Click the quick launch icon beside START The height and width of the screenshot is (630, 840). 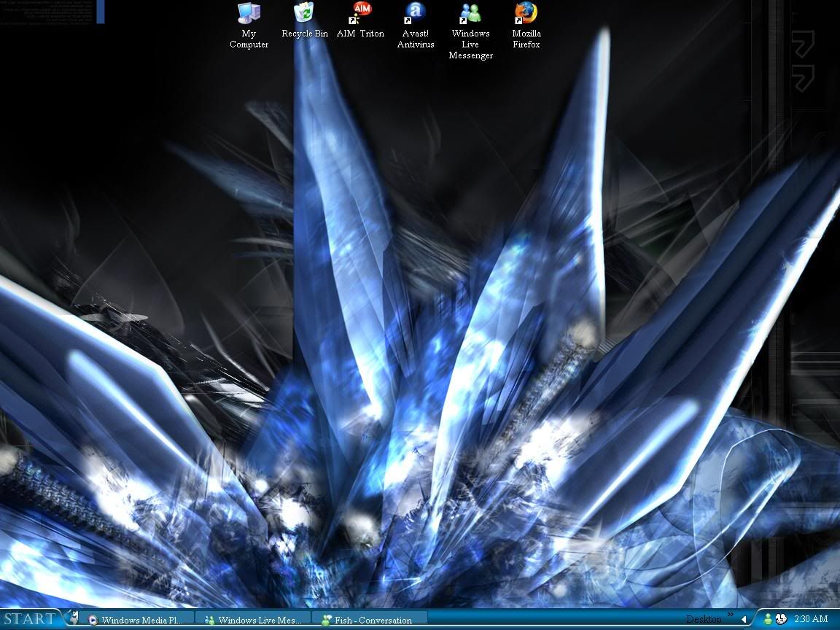point(72,618)
